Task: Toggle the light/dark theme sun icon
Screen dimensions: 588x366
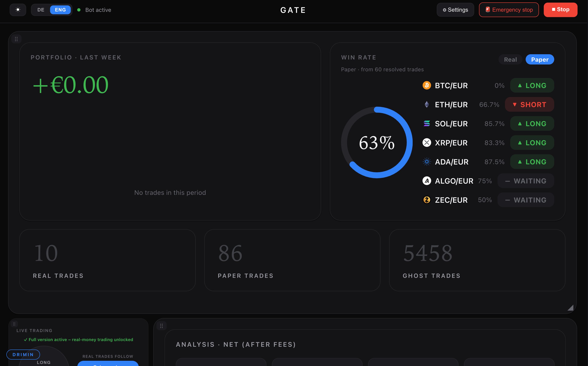Action: click(x=18, y=10)
